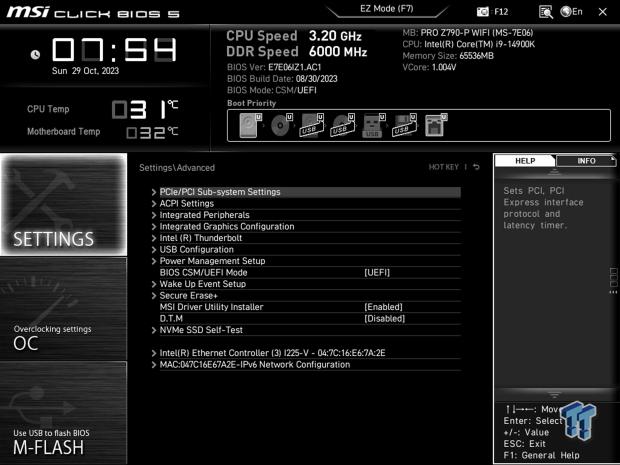The width and height of the screenshot is (620, 465).
Task: Select the CD/DVD boot priority device
Action: (x=281, y=125)
